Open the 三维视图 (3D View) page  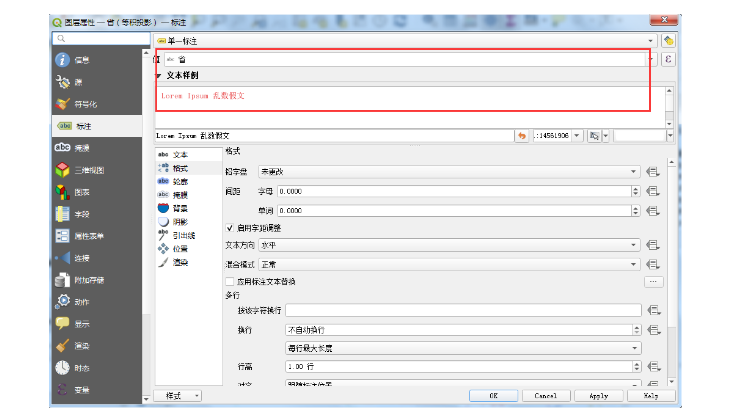[97, 170]
